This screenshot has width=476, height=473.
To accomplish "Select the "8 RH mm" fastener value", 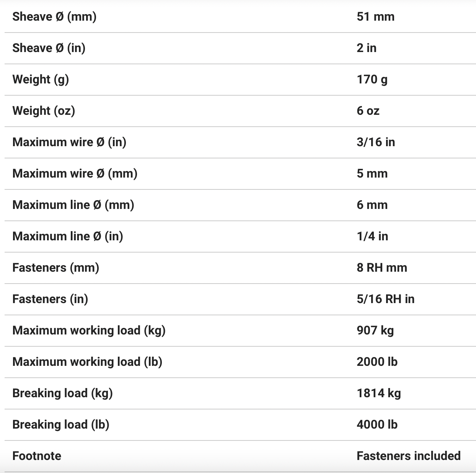I will (x=382, y=267).
